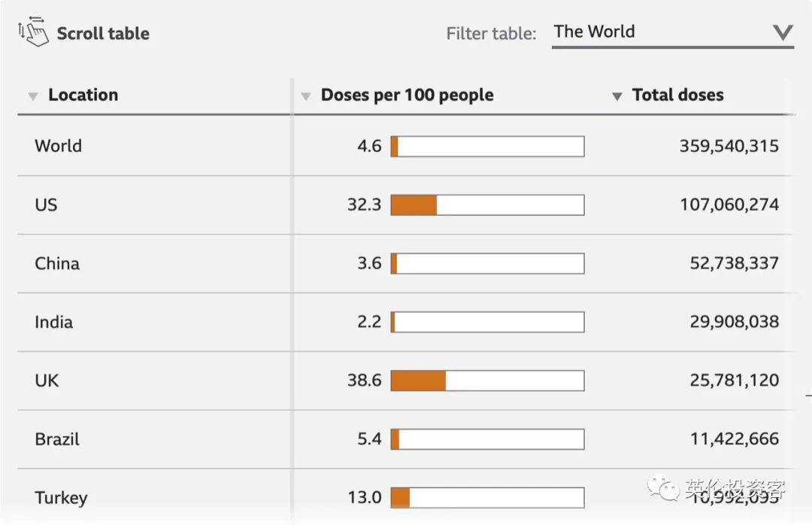Click the Scroll table hand gesture icon
This screenshot has width=812, height=525.
[33, 32]
